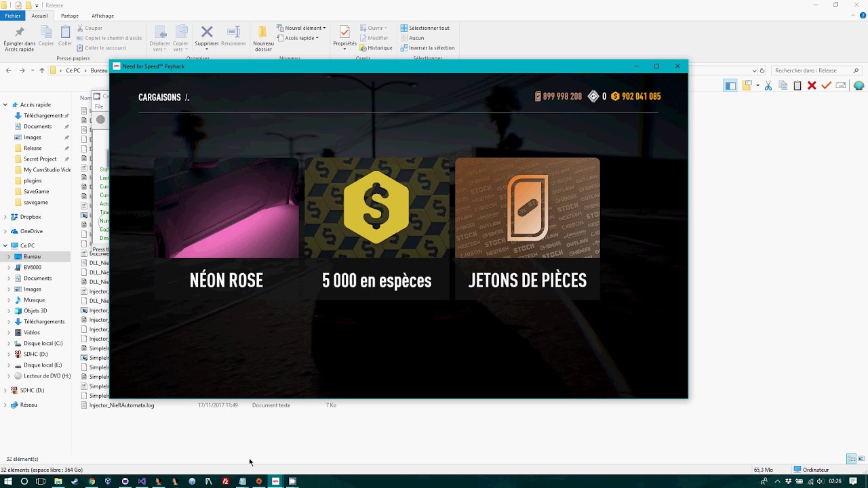Click Inverser la sélection
This screenshot has height=488, width=868.
point(428,48)
